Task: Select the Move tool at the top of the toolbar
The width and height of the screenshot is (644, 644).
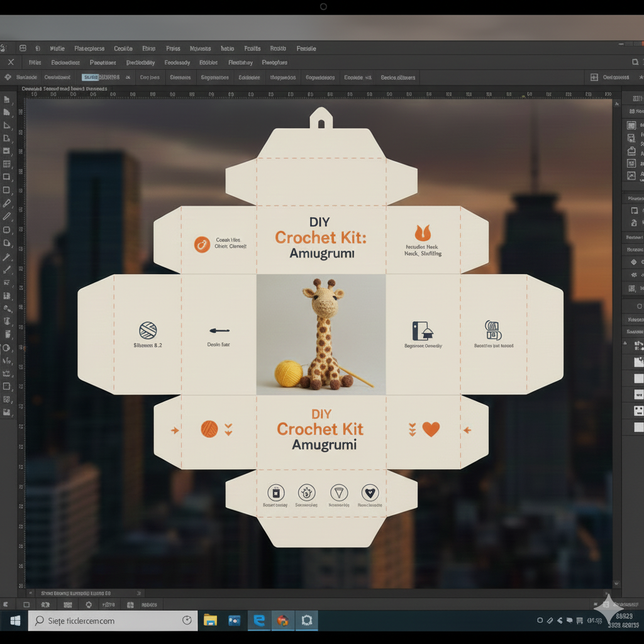Action: tap(7, 99)
